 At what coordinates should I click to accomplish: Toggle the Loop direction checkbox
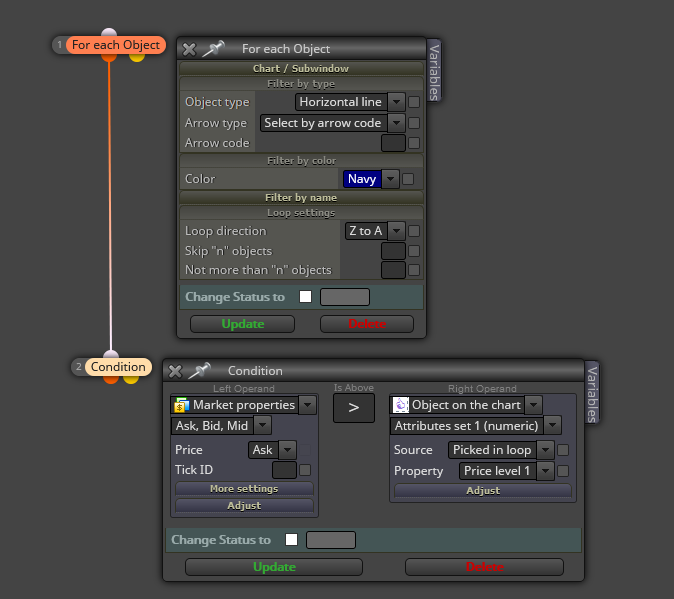click(414, 231)
